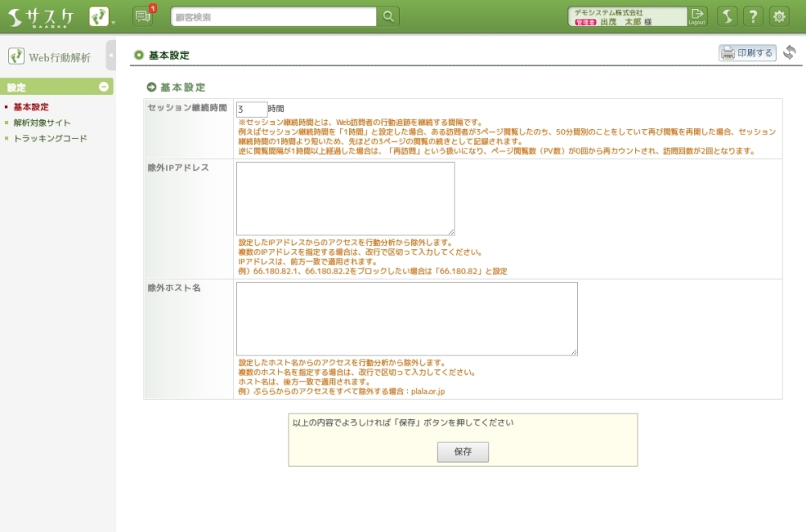
Task: Click the 除外IPアドレス resize grip
Action: click(x=451, y=231)
